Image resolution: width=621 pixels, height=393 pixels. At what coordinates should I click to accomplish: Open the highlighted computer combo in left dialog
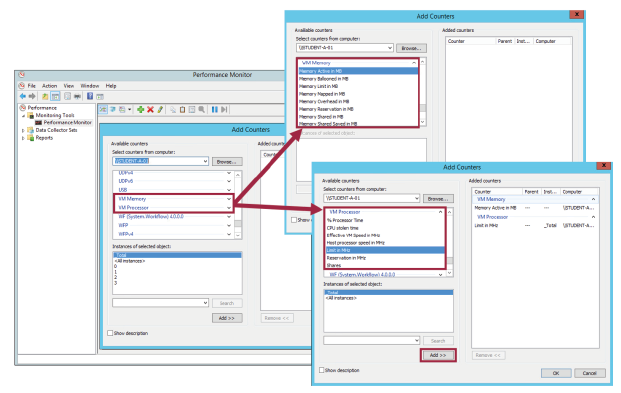205,161
